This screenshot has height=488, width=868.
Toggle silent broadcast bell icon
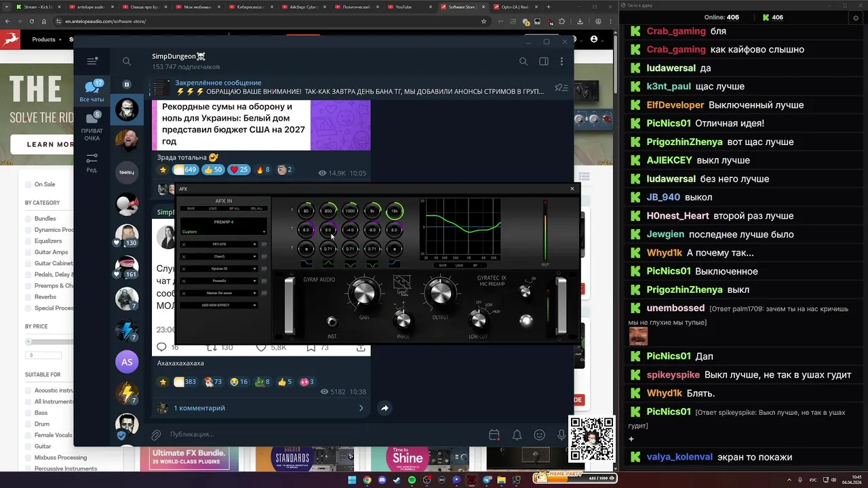click(x=517, y=434)
